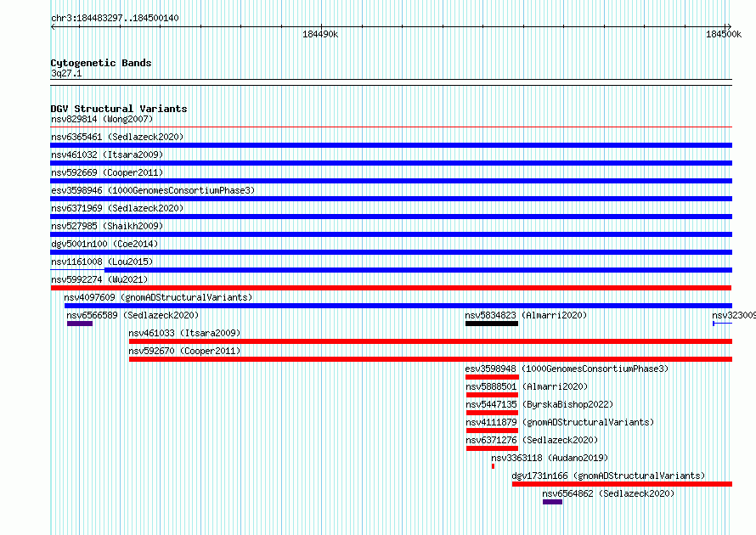Click the nsv592669 (Cooper2011) label
The width and height of the screenshot is (756, 535).
pos(107,172)
